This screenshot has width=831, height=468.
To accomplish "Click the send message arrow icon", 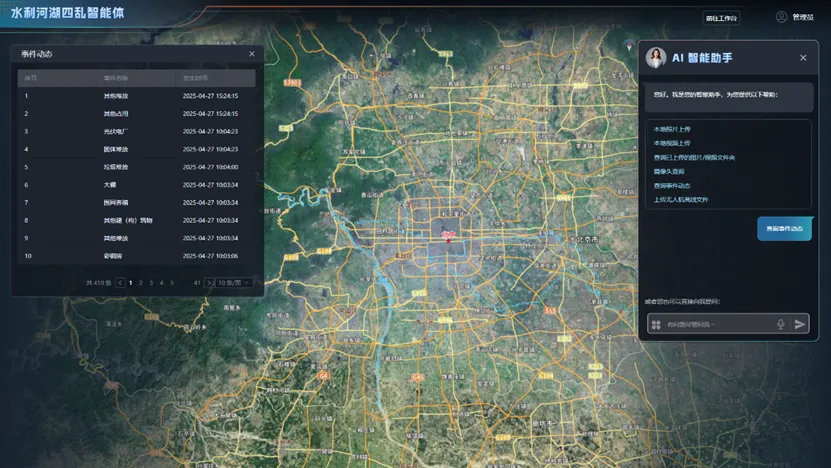I will tap(800, 324).
